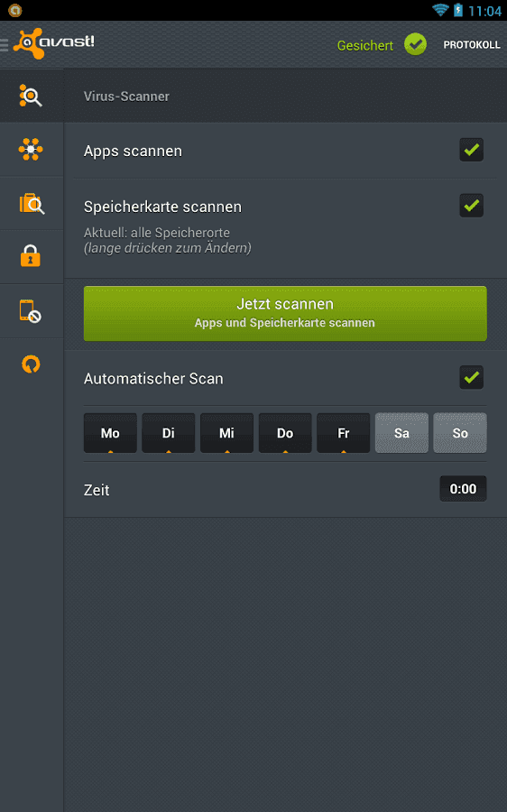This screenshot has width=507, height=812.
Task: Open the orange padlock app locking icon
Action: [31, 256]
